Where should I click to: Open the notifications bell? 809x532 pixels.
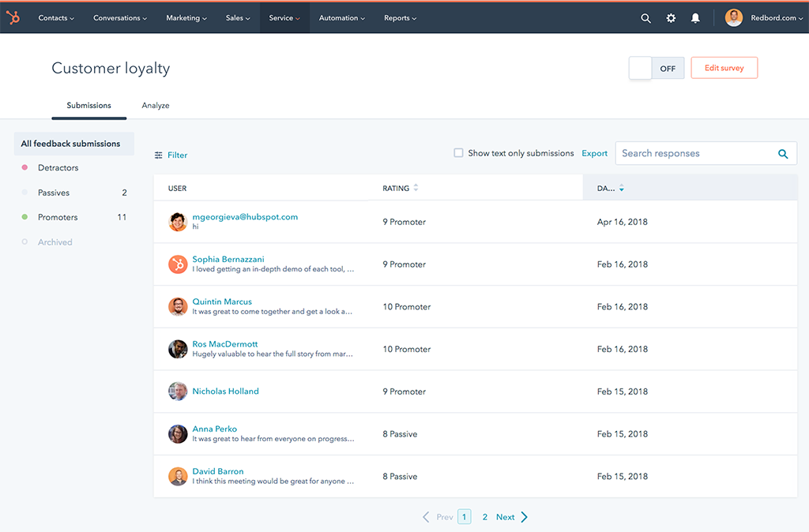[695, 17]
